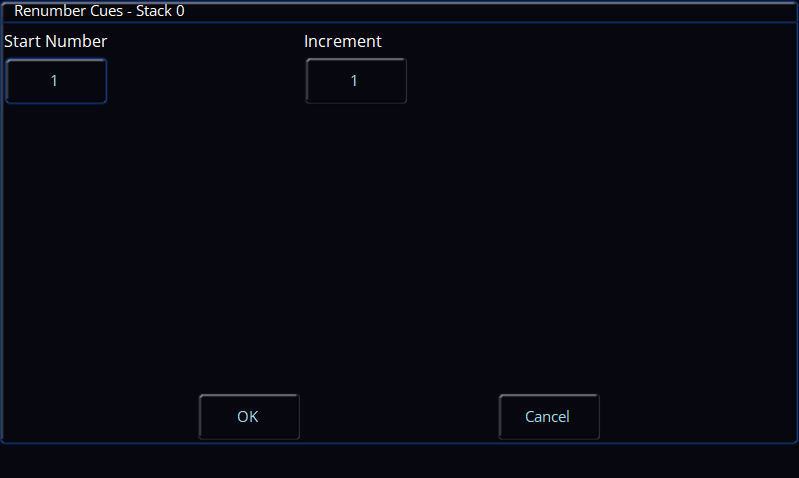This screenshot has width=799, height=478.
Task: Edit the Increment value field
Action: (356, 81)
